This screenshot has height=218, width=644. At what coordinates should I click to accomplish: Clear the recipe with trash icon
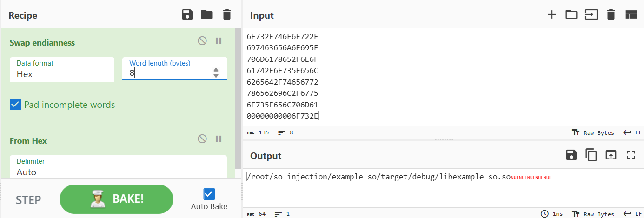coord(227,15)
